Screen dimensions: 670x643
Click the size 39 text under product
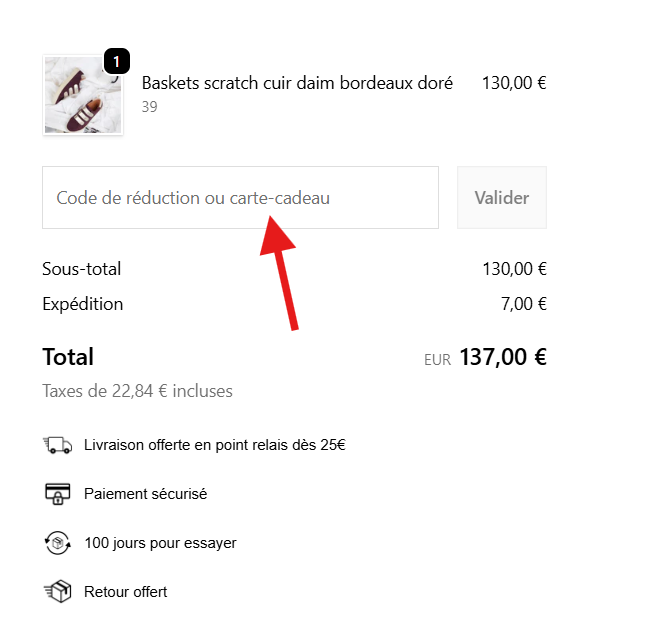coord(149,107)
